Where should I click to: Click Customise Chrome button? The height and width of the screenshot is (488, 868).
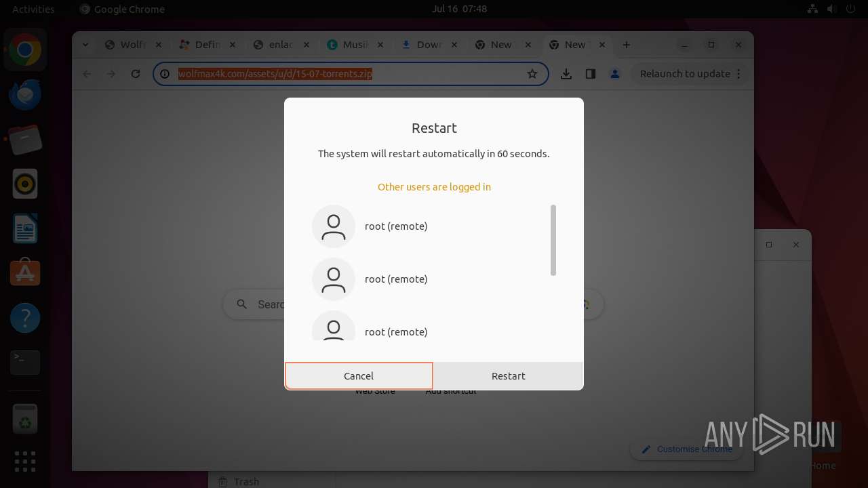click(x=686, y=449)
